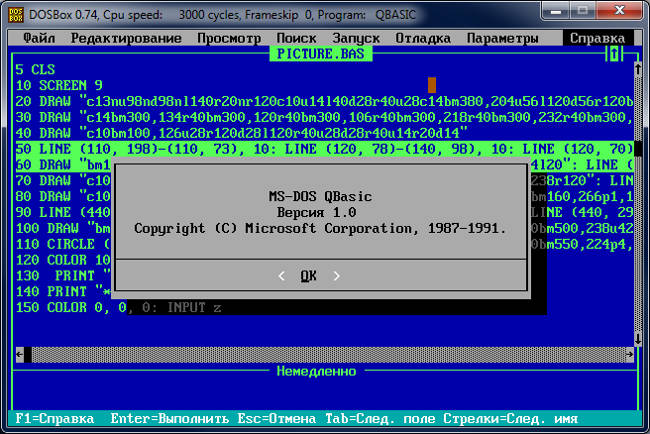Screen dimensions: 650x434
Task: Click the vertical scrollbar down arrow
Action: click(638, 339)
